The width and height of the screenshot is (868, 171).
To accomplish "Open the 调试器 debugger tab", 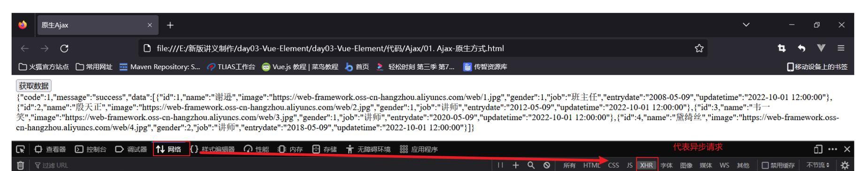I will point(131,149).
